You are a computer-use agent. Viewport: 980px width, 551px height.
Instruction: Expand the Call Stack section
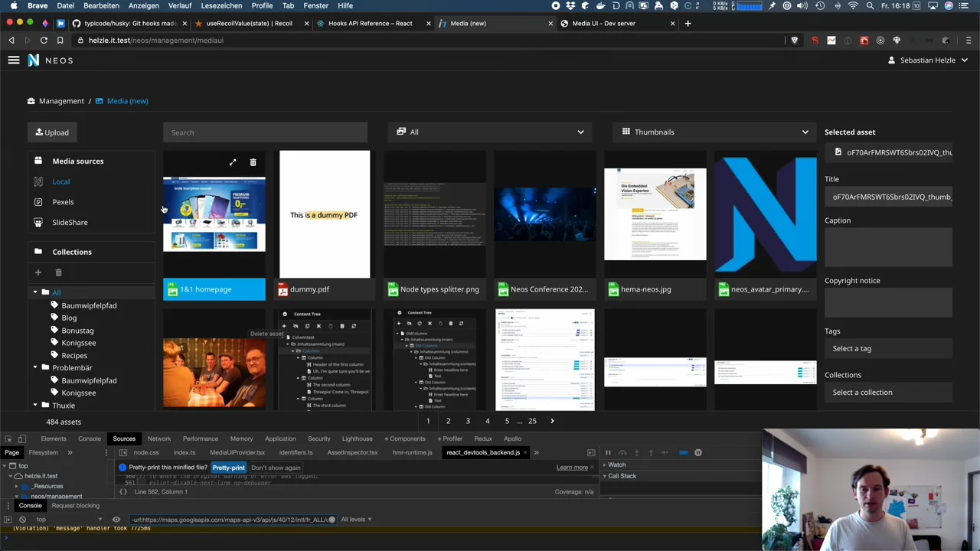(x=621, y=476)
